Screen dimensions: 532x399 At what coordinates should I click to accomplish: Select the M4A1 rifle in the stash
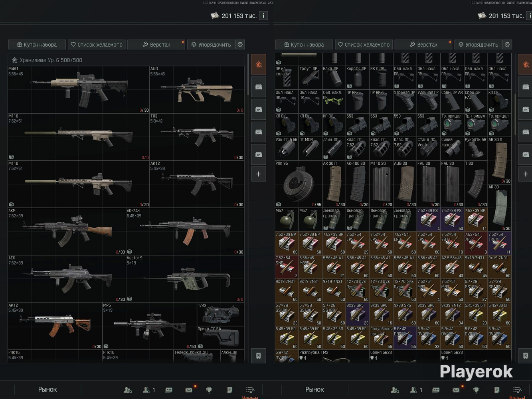(x=79, y=89)
